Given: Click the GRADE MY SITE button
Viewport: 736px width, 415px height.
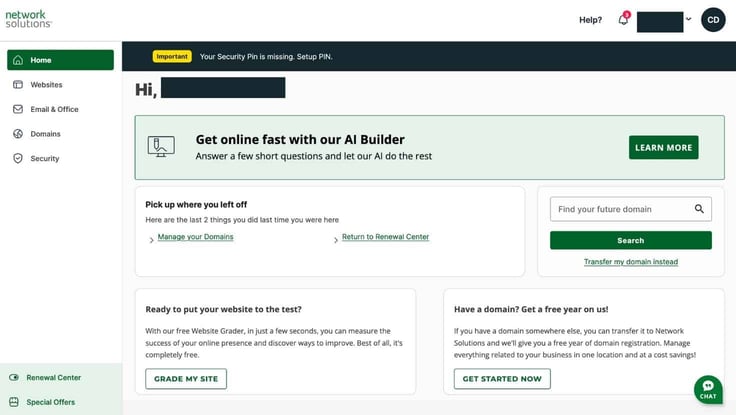Looking at the screenshot, I should 186,379.
